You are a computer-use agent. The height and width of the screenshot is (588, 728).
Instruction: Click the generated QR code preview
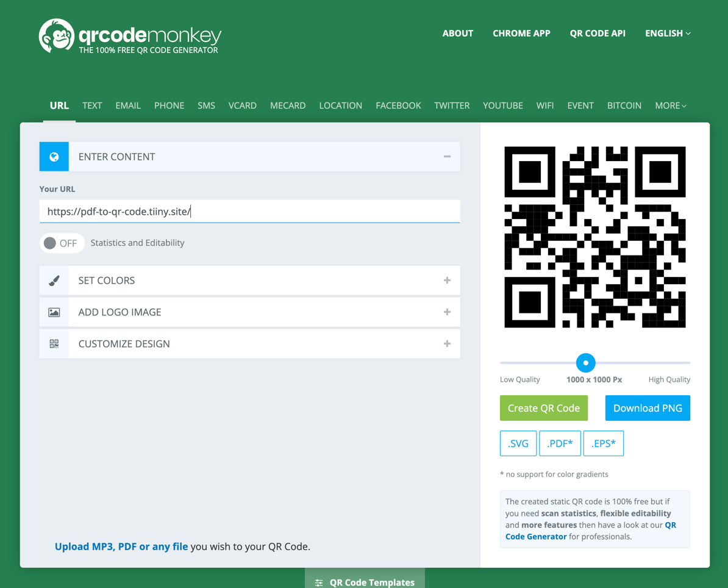coord(594,237)
